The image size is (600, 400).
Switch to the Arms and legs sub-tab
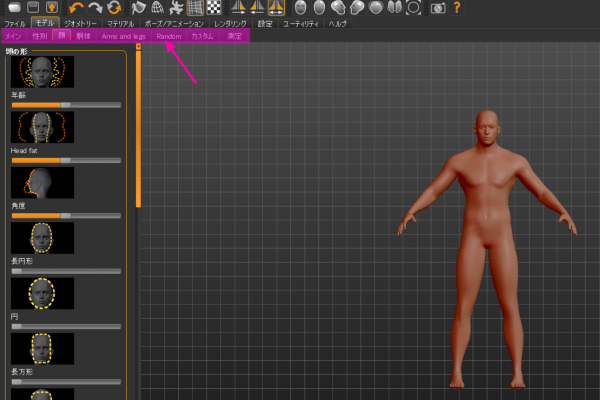point(124,36)
